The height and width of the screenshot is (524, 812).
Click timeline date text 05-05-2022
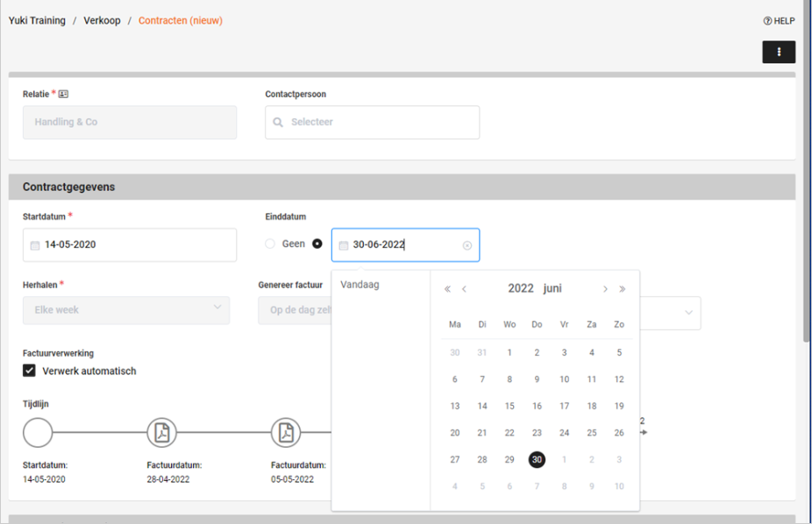(x=292, y=479)
